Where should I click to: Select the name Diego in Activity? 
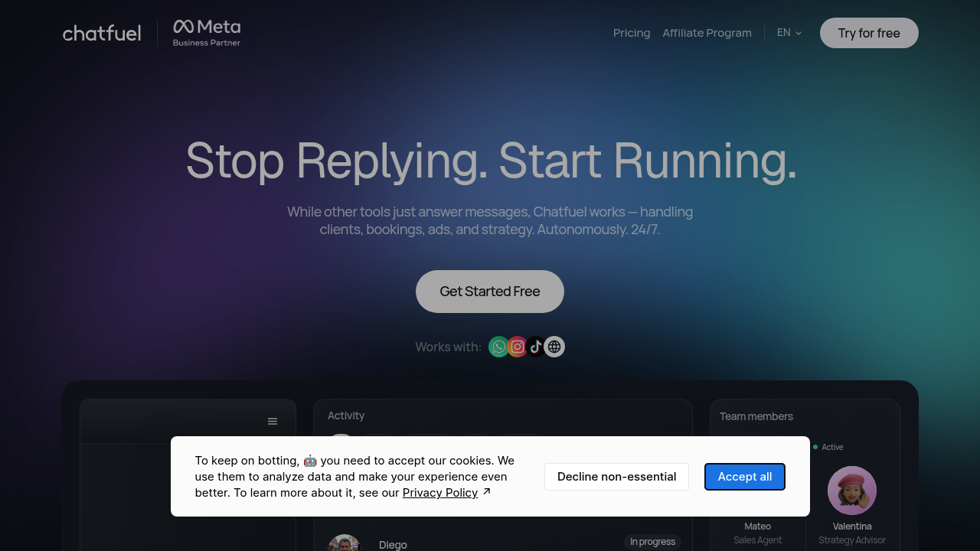(393, 545)
